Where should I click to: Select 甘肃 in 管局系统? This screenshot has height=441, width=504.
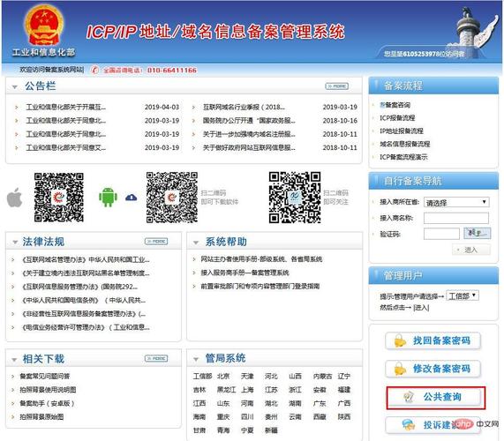click(199, 430)
